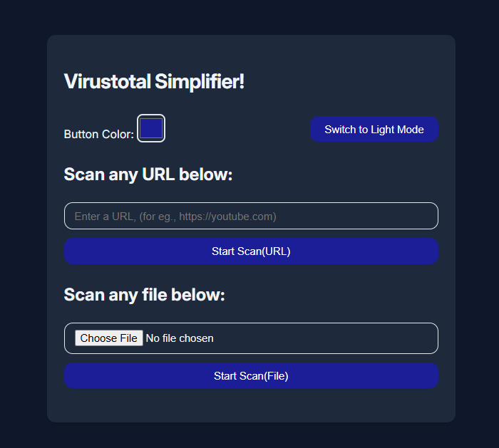Click empty space inside the file upload box
The image size is (499, 448).
pyautogui.click(x=328, y=338)
